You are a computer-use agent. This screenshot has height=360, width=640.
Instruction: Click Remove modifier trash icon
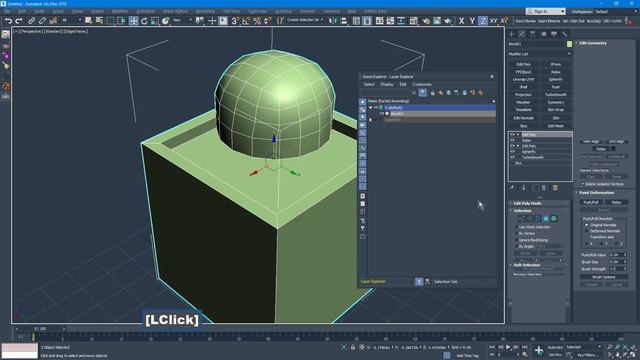(x=544, y=188)
